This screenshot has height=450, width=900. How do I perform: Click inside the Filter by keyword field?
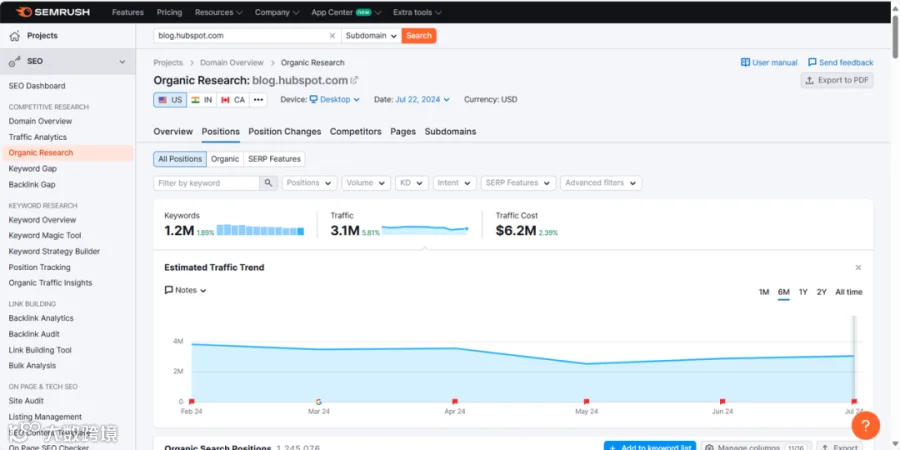207,183
